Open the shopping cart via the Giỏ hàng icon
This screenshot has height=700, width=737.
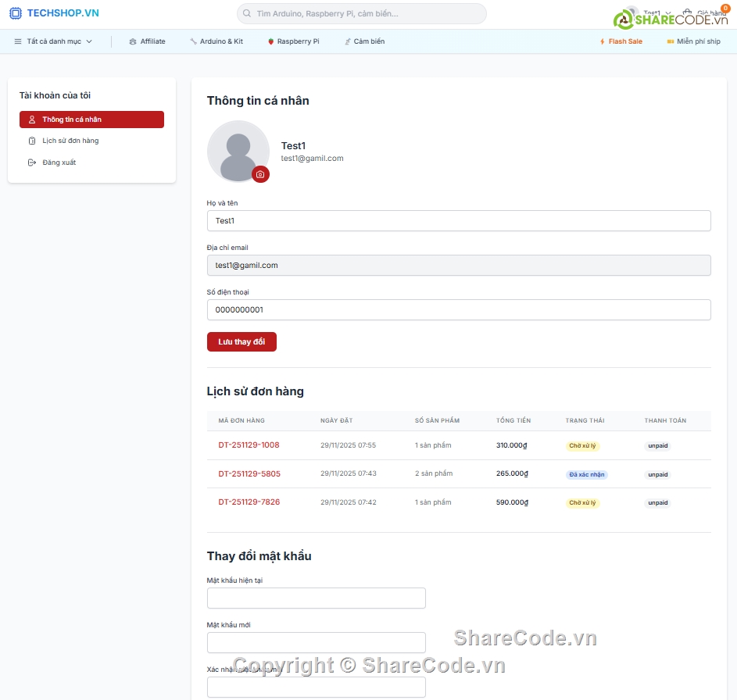pyautogui.click(x=687, y=12)
